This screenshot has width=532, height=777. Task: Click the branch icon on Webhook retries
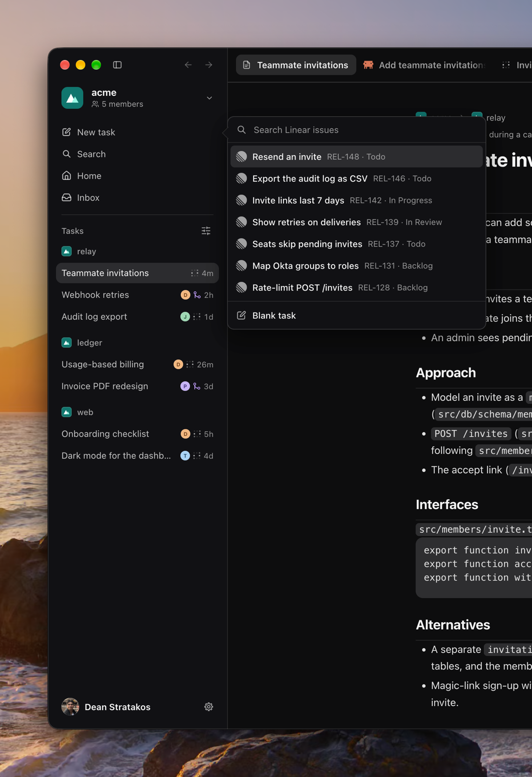197,295
